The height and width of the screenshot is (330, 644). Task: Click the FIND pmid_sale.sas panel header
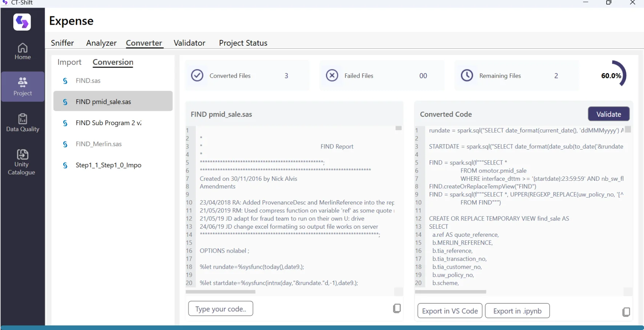221,114
